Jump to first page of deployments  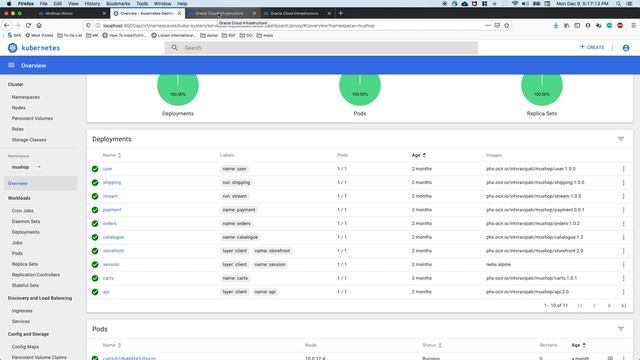click(x=580, y=306)
